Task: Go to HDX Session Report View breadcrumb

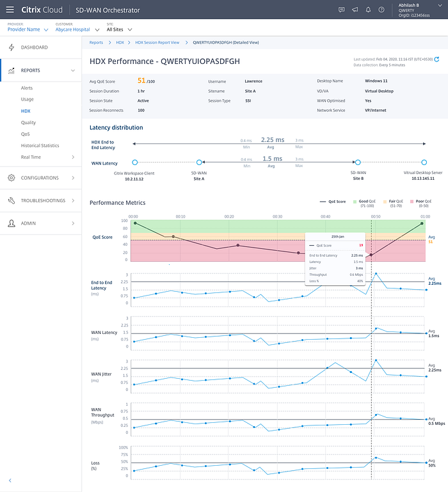Action: (x=157, y=42)
